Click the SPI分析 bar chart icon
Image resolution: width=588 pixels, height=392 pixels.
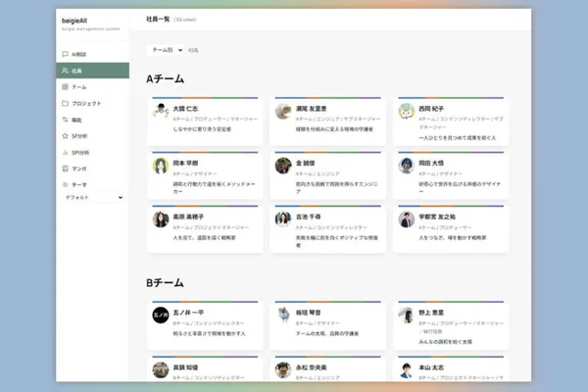point(65,152)
